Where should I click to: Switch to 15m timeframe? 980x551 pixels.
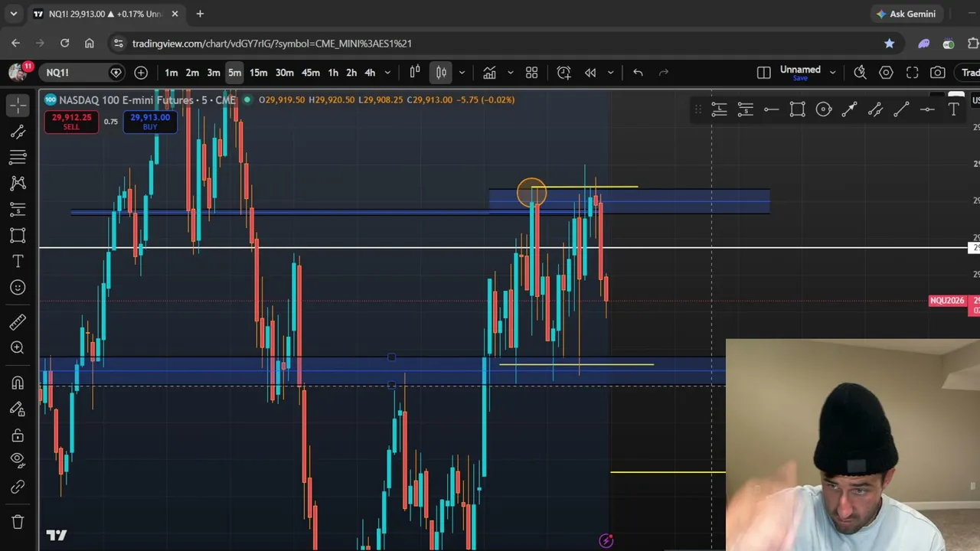[x=258, y=73]
